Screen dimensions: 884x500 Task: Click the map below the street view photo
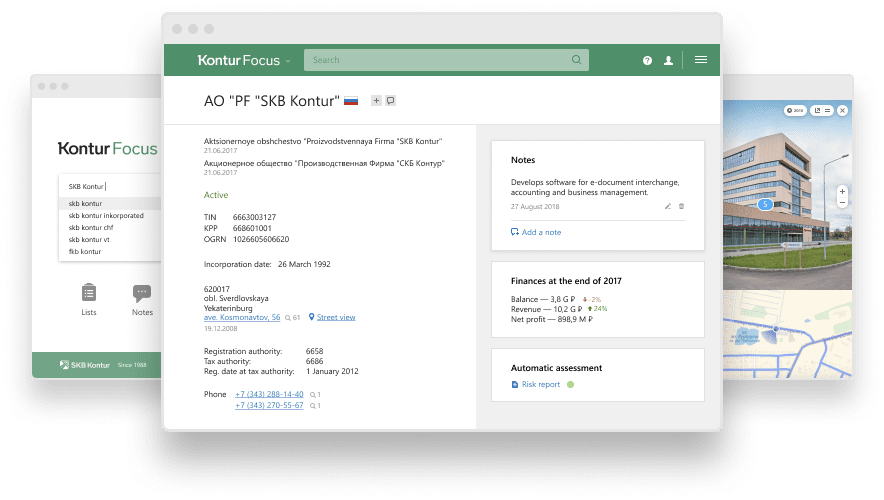pyautogui.click(x=788, y=334)
